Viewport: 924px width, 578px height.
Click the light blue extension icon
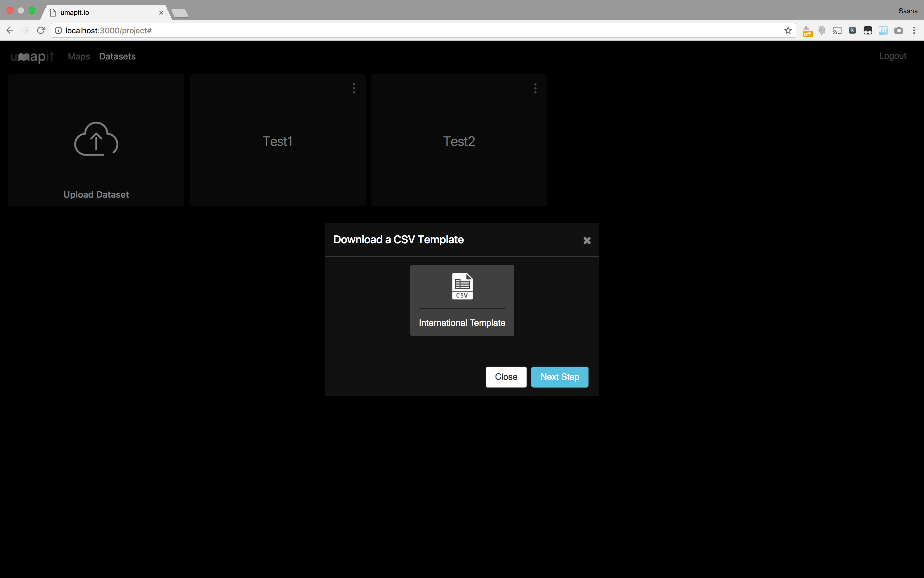(x=883, y=30)
